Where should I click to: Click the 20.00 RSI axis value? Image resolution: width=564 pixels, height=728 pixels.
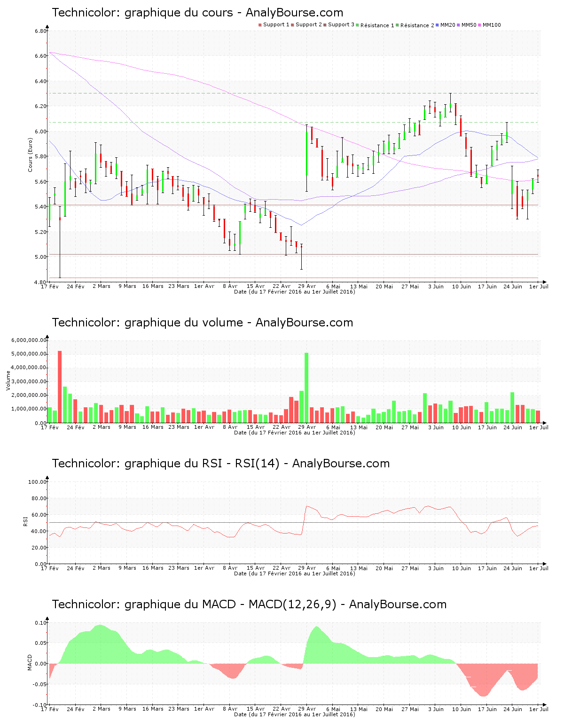point(39,548)
